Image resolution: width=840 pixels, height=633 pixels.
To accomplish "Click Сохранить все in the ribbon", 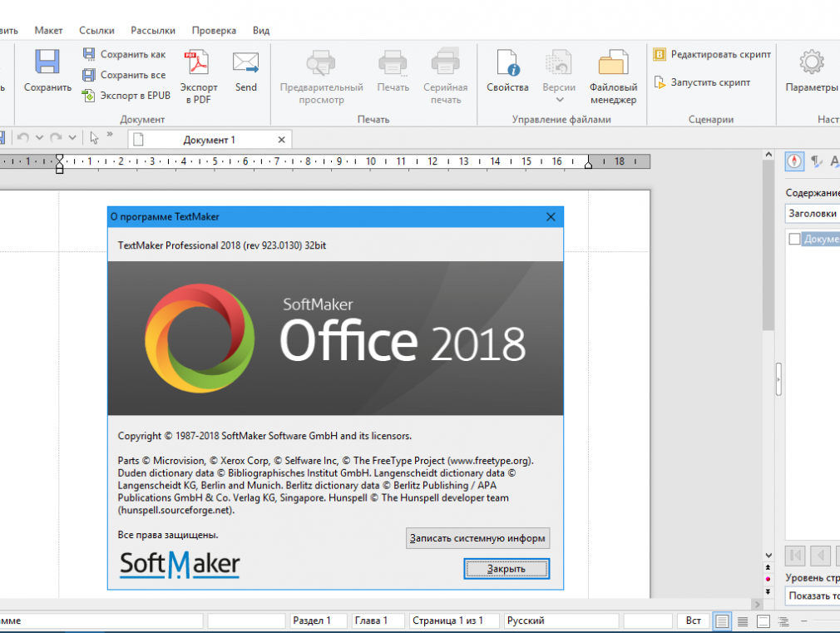I will tap(124, 75).
